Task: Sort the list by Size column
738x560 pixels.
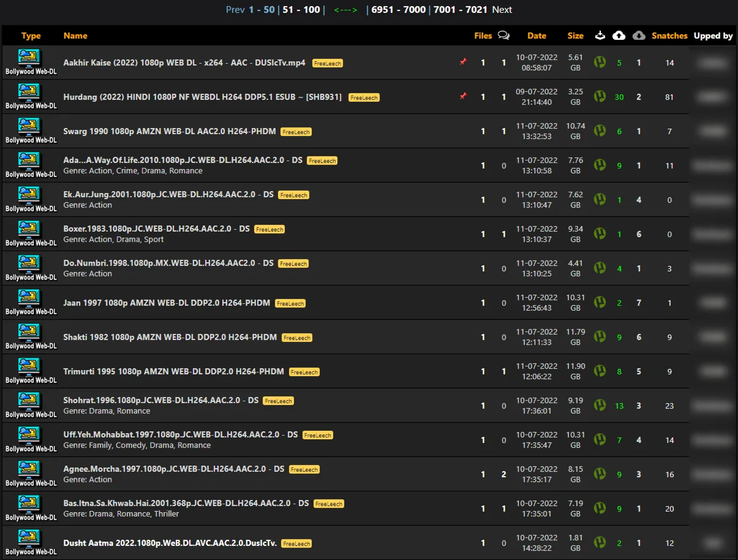Action: point(575,36)
